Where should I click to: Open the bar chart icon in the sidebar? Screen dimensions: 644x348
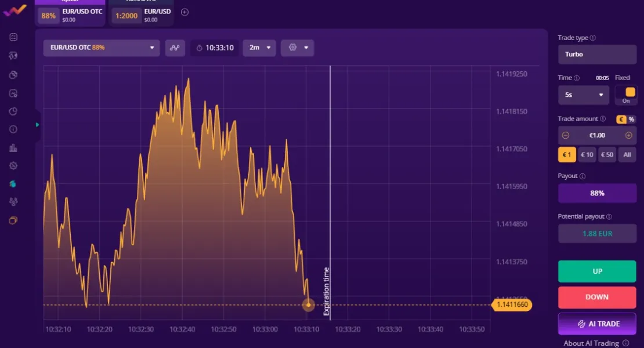(x=13, y=148)
